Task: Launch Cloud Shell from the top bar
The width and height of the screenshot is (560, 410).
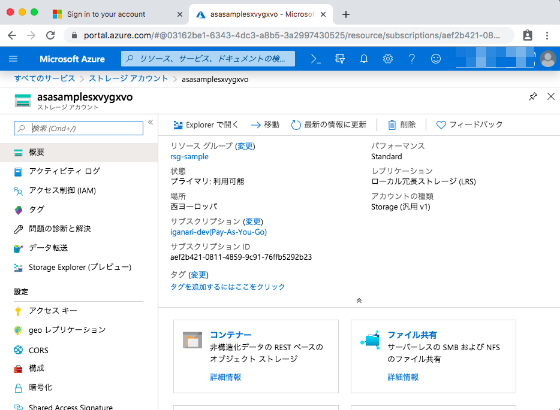Action: (316, 59)
